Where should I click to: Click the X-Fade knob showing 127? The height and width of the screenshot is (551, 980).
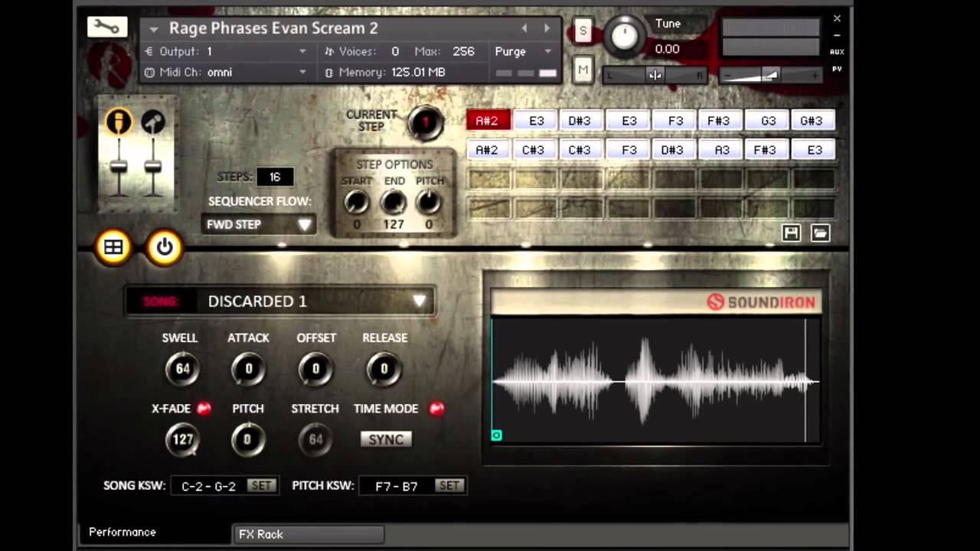pyautogui.click(x=182, y=439)
